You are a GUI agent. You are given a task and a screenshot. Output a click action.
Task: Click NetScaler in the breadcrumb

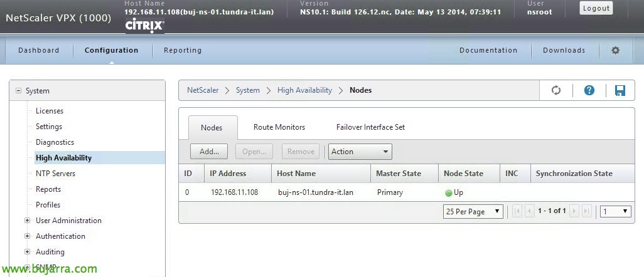tap(203, 90)
